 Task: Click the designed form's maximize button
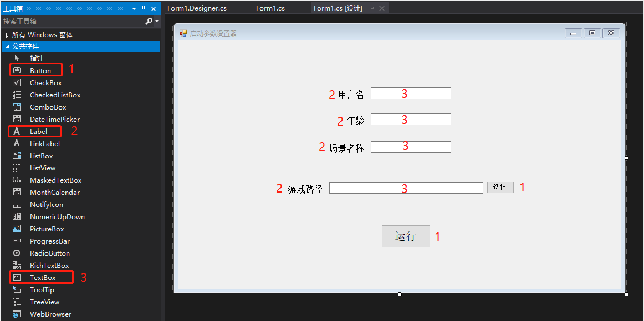click(592, 33)
